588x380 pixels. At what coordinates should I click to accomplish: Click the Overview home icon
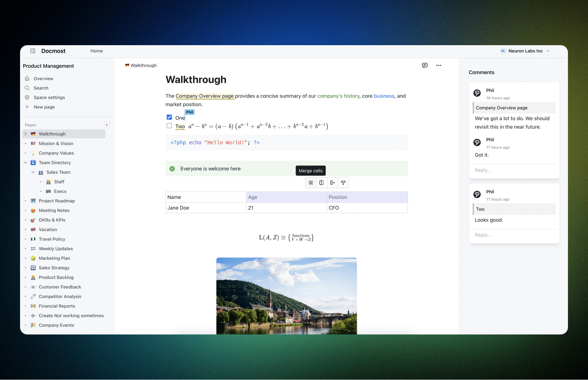(27, 79)
